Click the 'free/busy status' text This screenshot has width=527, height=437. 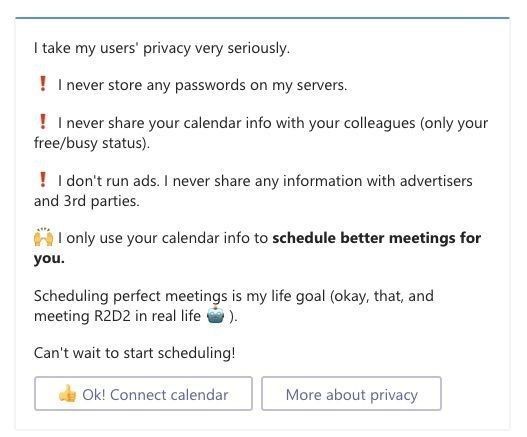(92, 143)
